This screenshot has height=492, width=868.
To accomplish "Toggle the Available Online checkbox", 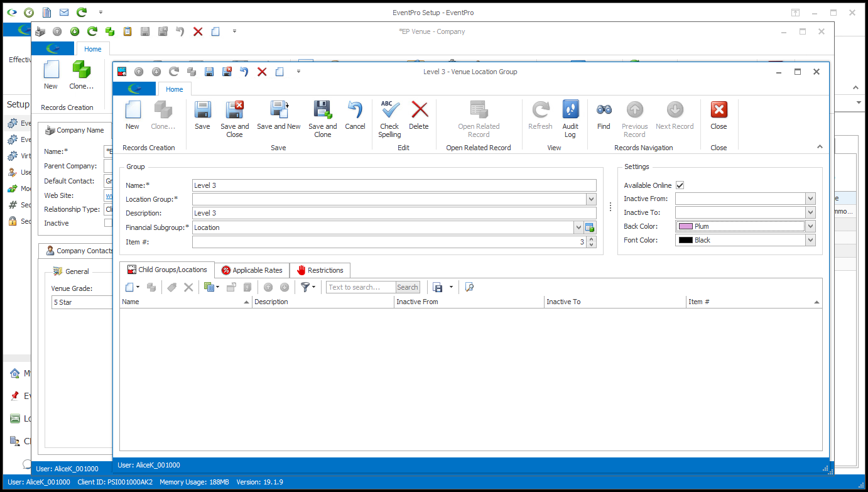I will pos(680,185).
